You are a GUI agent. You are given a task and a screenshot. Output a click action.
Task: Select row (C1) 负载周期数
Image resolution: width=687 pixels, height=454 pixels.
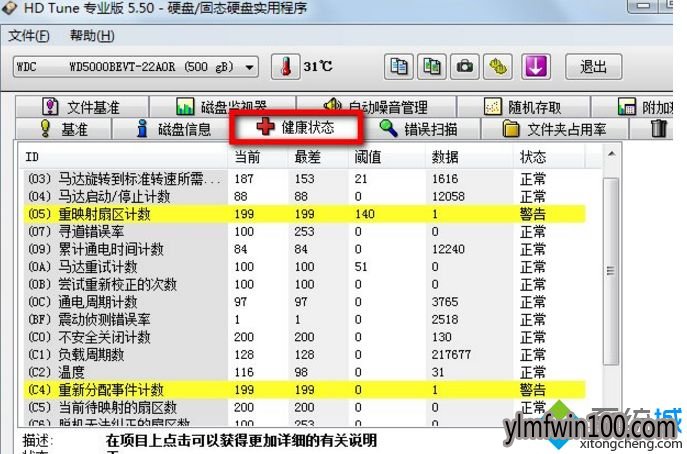coord(304,354)
